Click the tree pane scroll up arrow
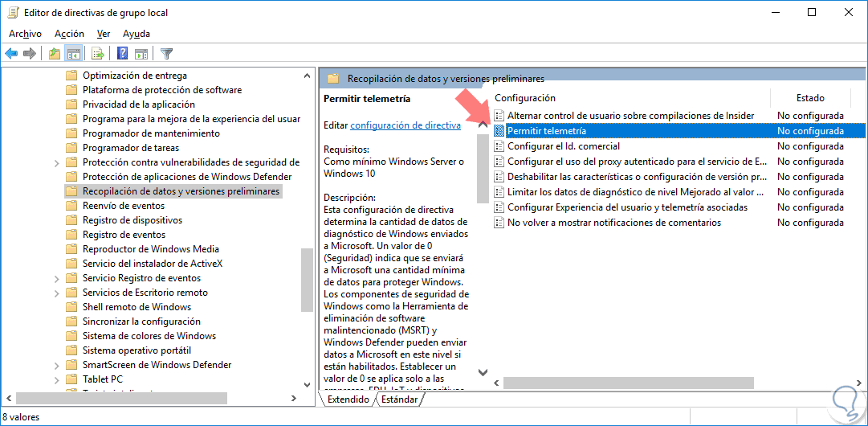 pos(308,76)
